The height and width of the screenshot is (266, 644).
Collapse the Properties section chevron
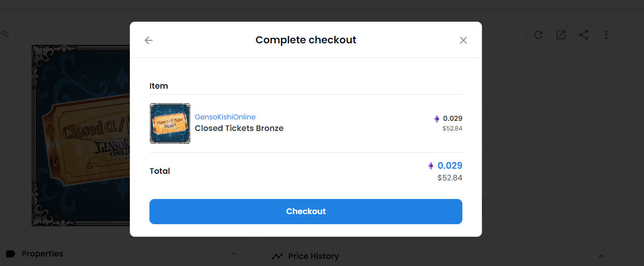(233, 254)
